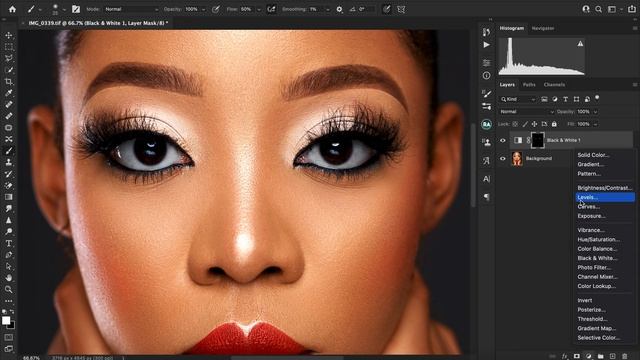Click the create new layer icon
The width and height of the screenshot is (640, 360).
pyautogui.click(x=612, y=356)
